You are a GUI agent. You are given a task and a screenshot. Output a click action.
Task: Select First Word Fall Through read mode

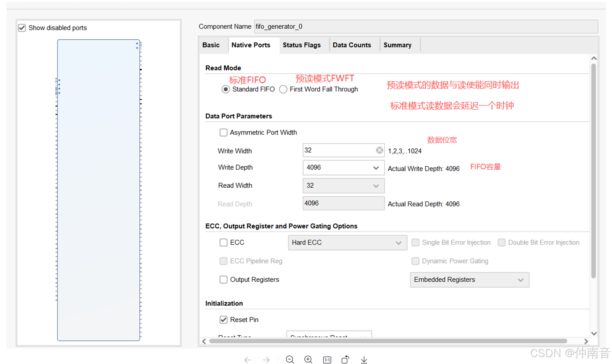point(283,89)
